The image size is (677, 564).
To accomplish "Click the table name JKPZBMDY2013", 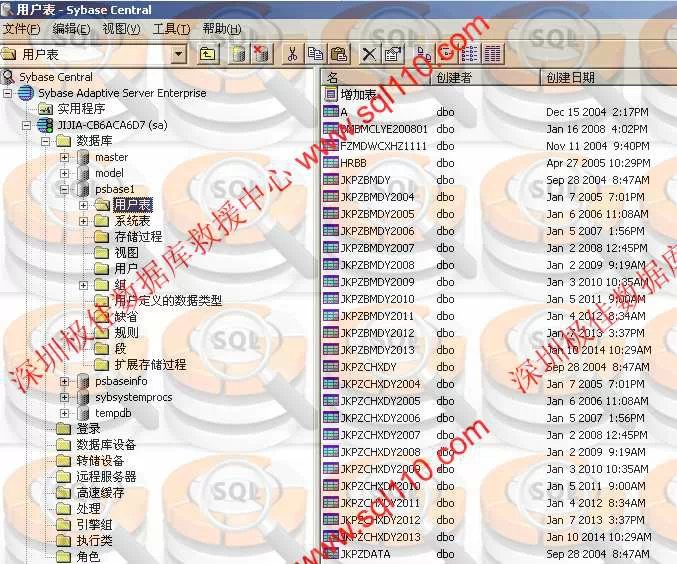I will (x=377, y=350).
